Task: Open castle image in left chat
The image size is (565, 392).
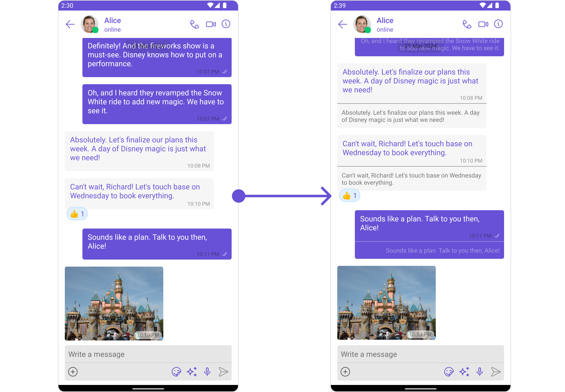Action: pos(114,303)
